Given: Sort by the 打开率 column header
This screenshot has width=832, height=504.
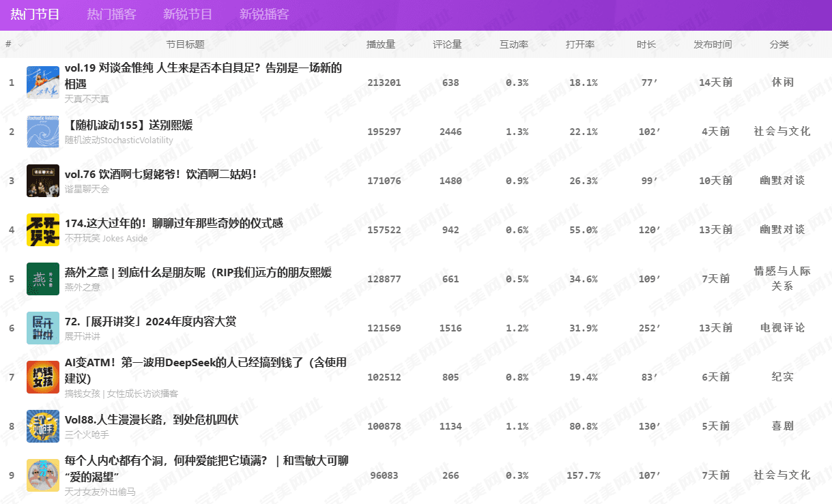Looking at the screenshot, I should [x=580, y=44].
